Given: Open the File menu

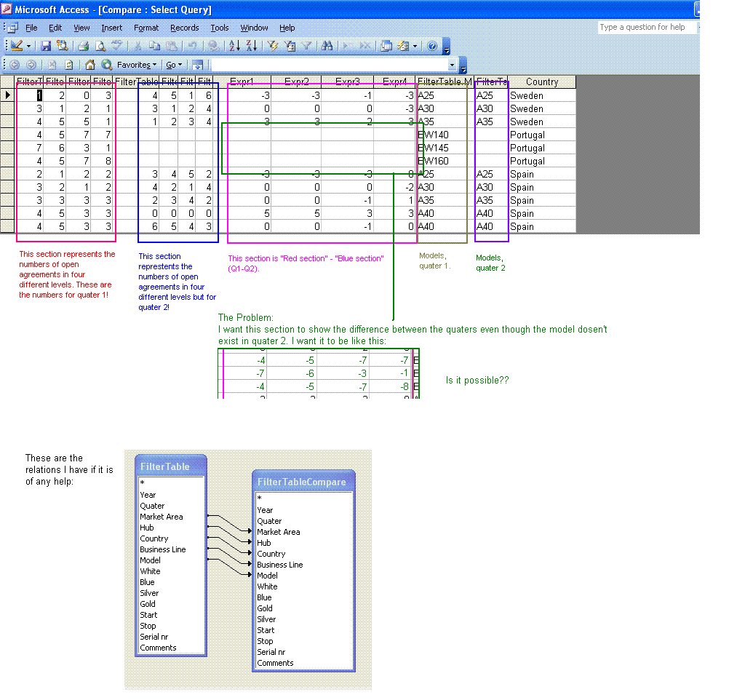Looking at the screenshot, I should tap(31, 28).
